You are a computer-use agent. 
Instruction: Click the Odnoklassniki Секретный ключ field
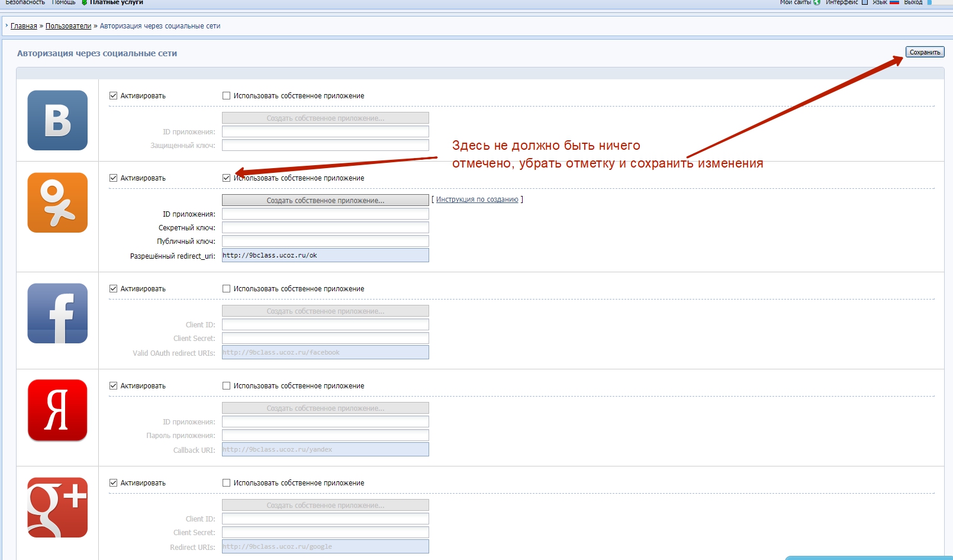tap(325, 227)
